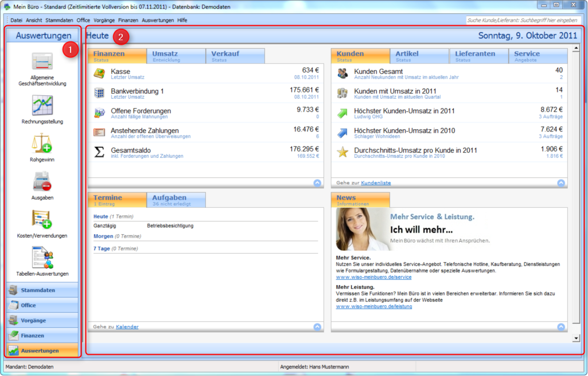This screenshot has height=376, width=588.
Task: Collapse the Finanzen status panel
Action: pyautogui.click(x=318, y=183)
